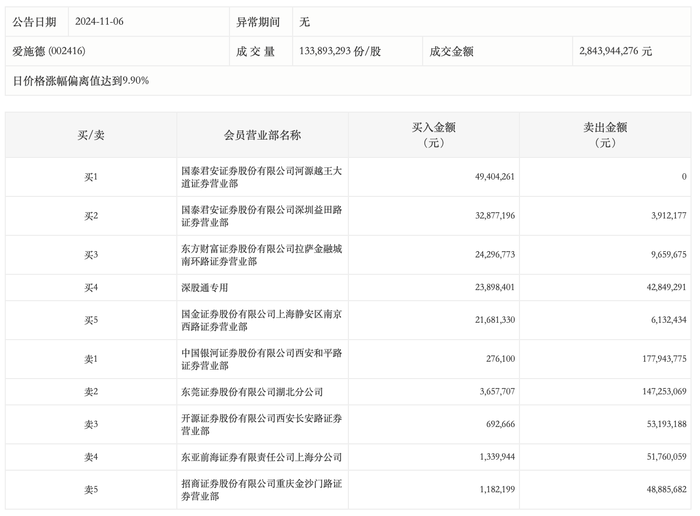This screenshot has height=516, width=700.
Task: Click sell amount 53,193,188
Action: (667, 424)
